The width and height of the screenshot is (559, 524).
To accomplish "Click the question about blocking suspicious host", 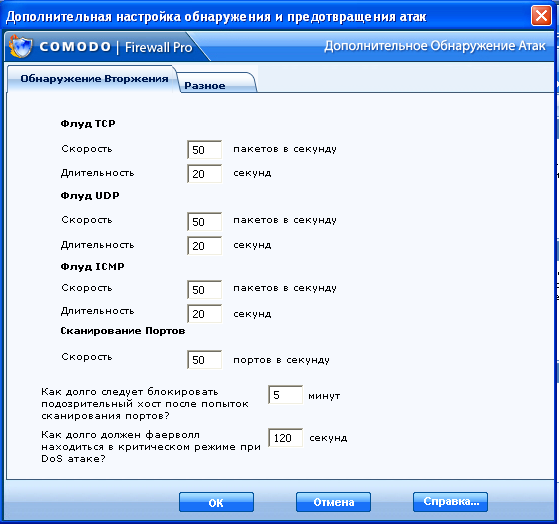I will (x=145, y=404).
